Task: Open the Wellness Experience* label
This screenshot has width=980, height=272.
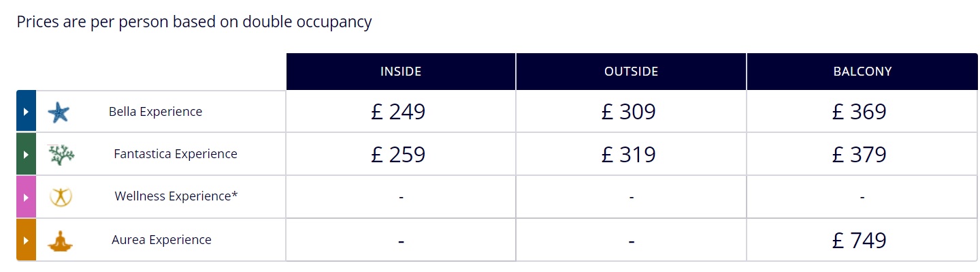Action: click(x=176, y=196)
